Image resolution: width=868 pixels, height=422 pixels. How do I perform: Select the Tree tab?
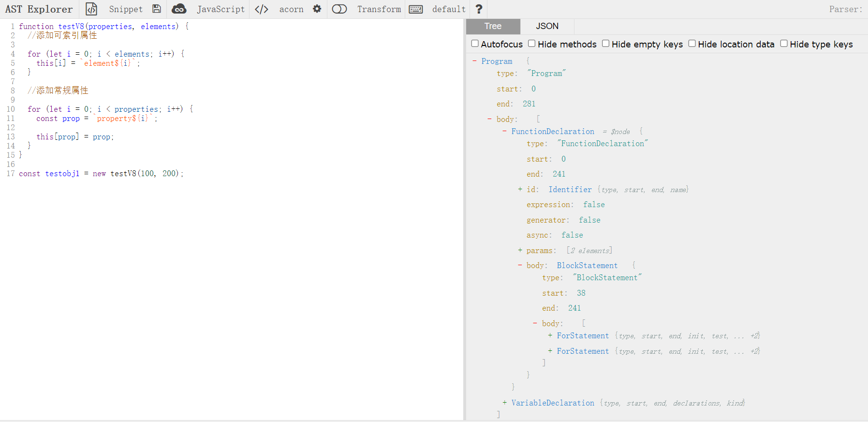coord(493,26)
